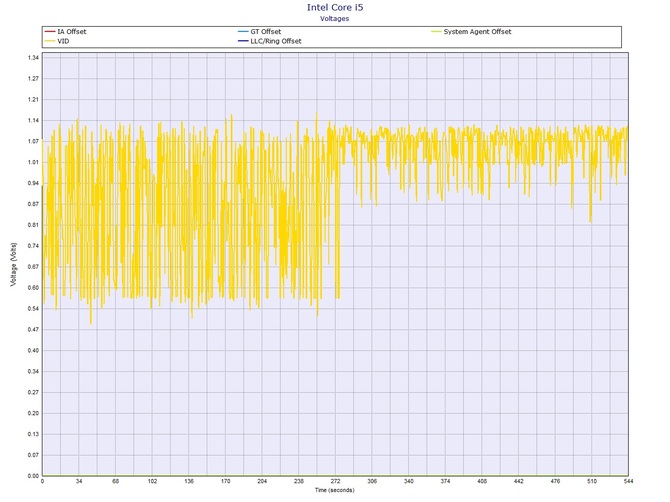670x502 pixels.
Task: Click the Intel Core i5 chart title
Action: (x=335, y=7)
